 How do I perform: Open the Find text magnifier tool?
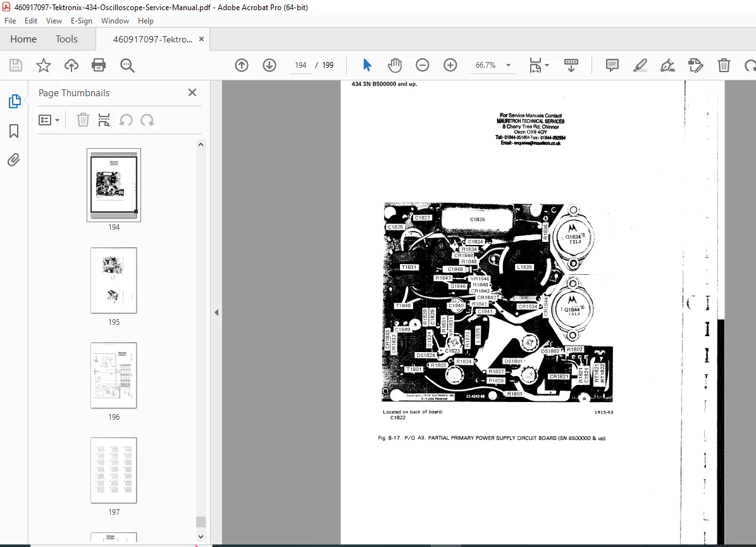tap(127, 65)
